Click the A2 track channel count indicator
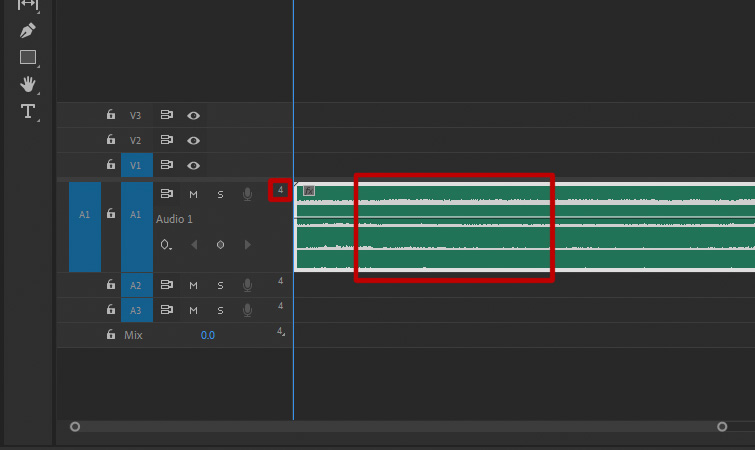The width and height of the screenshot is (755, 450). click(x=280, y=281)
